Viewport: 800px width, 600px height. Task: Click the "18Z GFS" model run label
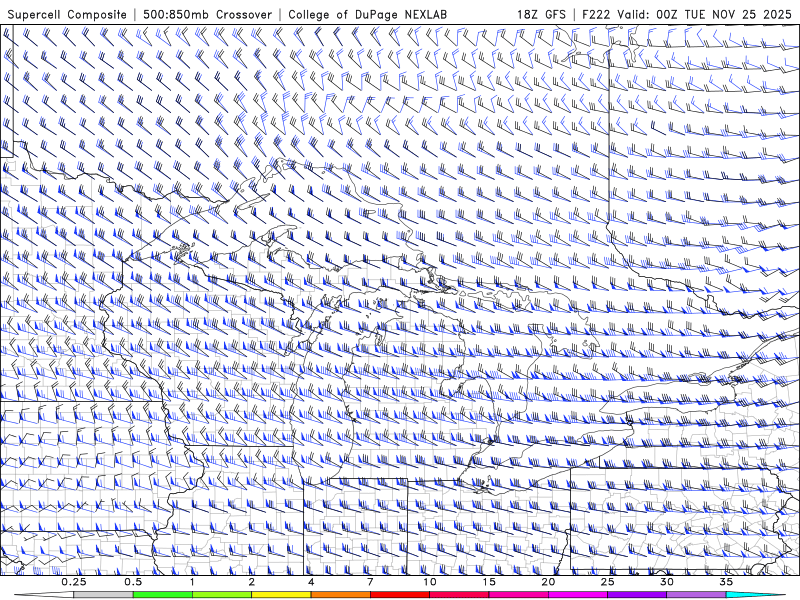[541, 15]
